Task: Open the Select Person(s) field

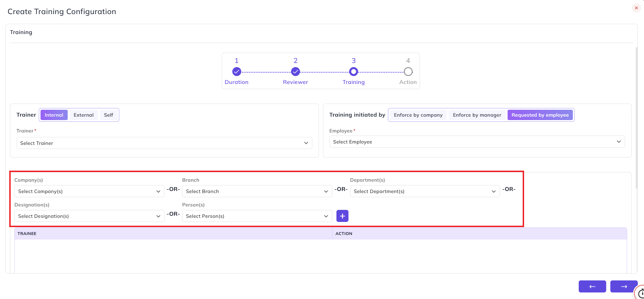Action: pyautogui.click(x=257, y=216)
